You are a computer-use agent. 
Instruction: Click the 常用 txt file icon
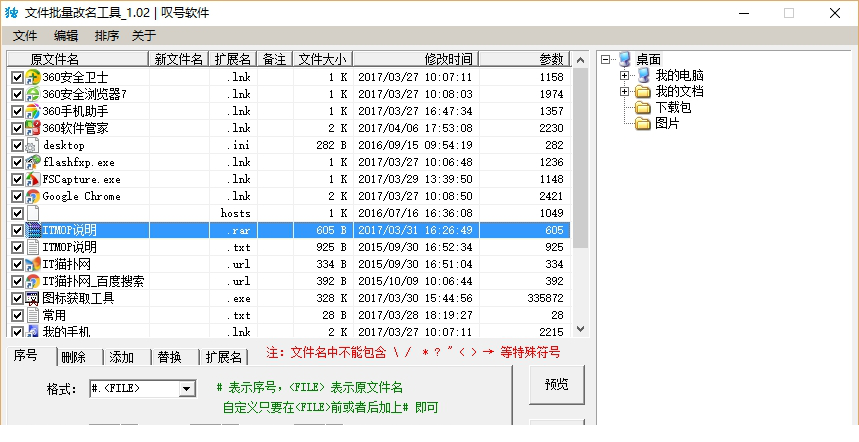pos(33,315)
